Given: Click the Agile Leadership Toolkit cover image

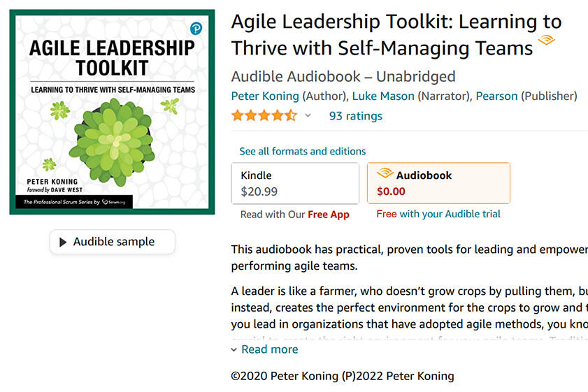Looking at the screenshot, I should 112,112.
